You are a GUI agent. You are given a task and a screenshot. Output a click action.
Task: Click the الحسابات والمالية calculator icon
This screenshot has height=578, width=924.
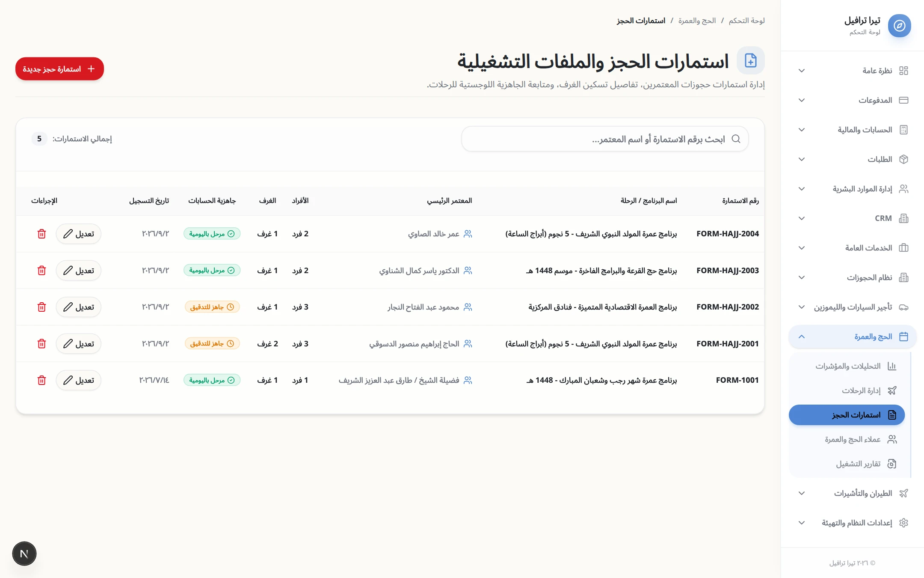pyautogui.click(x=903, y=130)
